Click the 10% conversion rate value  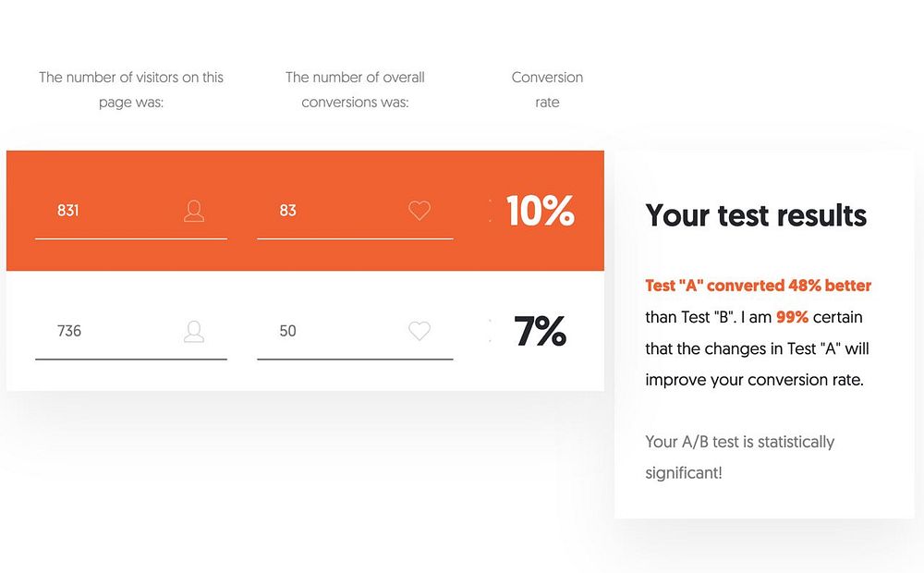click(x=541, y=212)
